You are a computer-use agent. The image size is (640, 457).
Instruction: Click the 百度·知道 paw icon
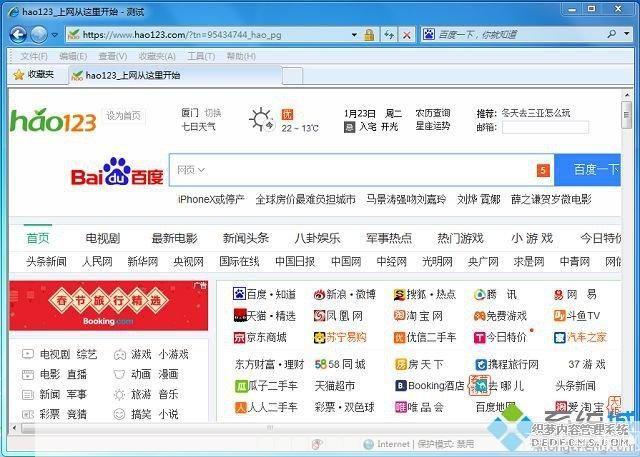click(239, 294)
